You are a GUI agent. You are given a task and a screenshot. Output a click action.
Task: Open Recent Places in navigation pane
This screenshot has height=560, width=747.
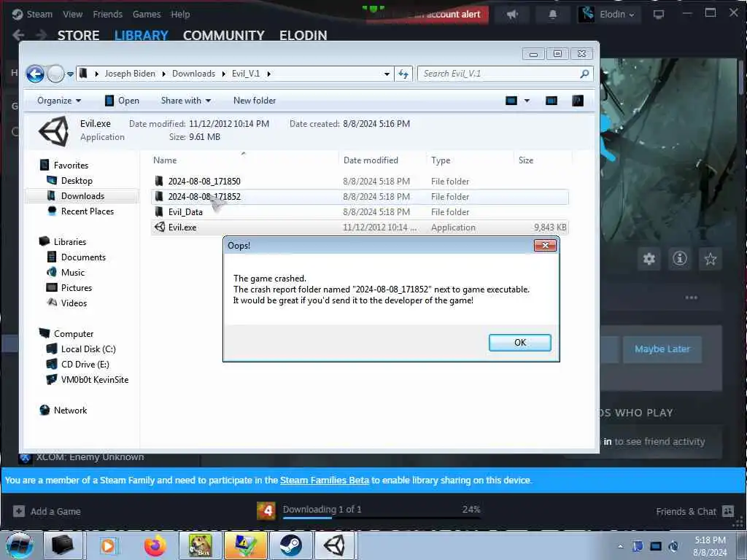pyautogui.click(x=87, y=211)
